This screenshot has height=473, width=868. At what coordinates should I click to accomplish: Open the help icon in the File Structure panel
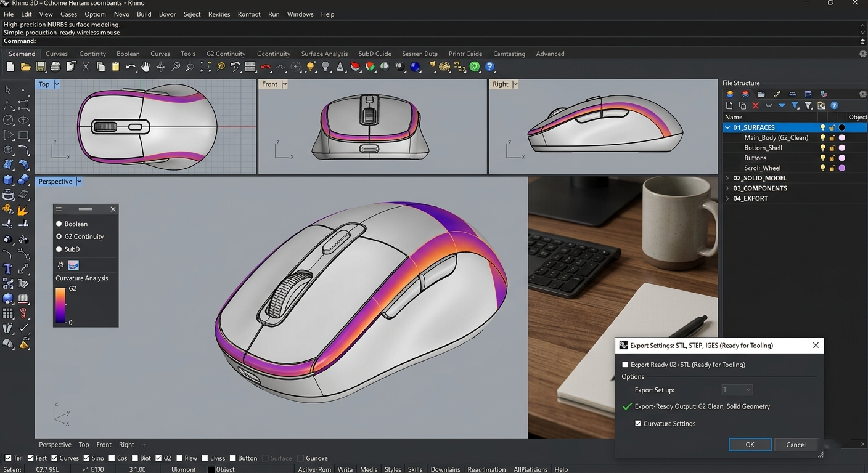coord(835,105)
